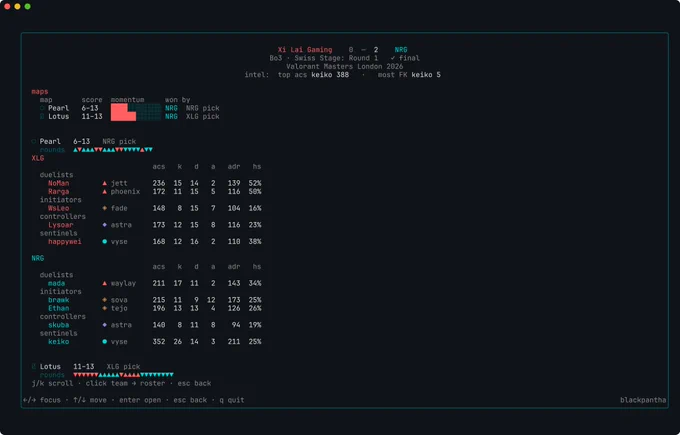Click the initiator diamond icon beside fade

tap(105, 208)
